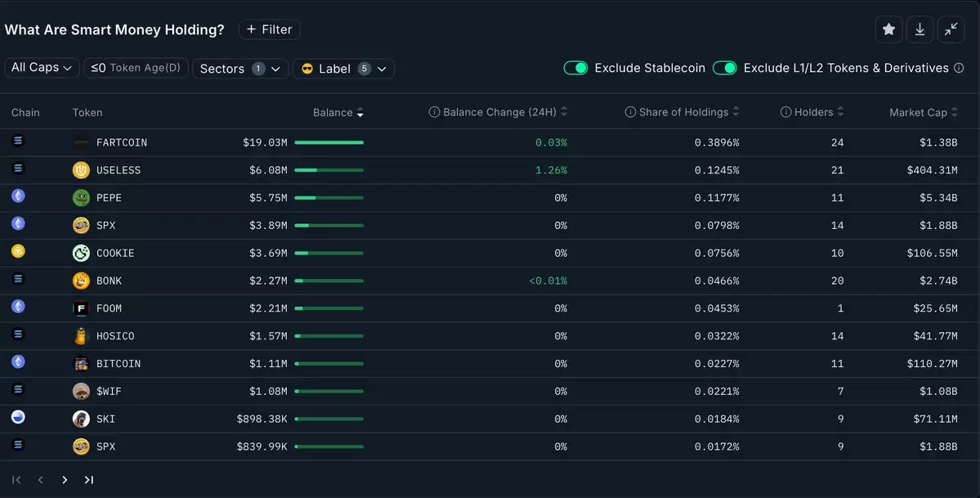Toggle Exclude L1/L2 Tokens & Derivatives switch
The image size is (980, 498).
click(725, 68)
